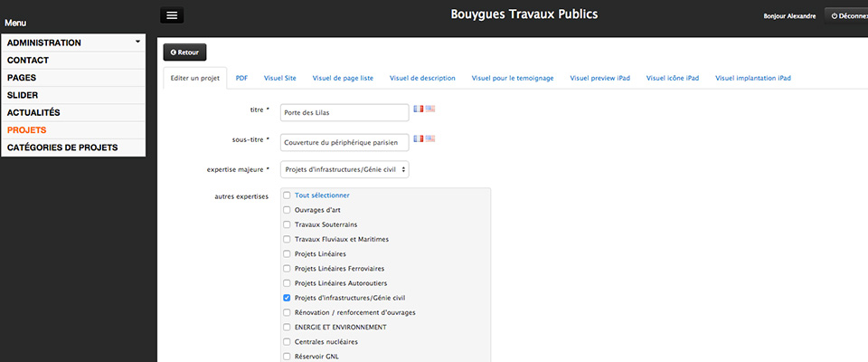Check ENERGIE ET ENVIRONNEMENT checkbox
The height and width of the screenshot is (362, 868).
click(x=287, y=327)
